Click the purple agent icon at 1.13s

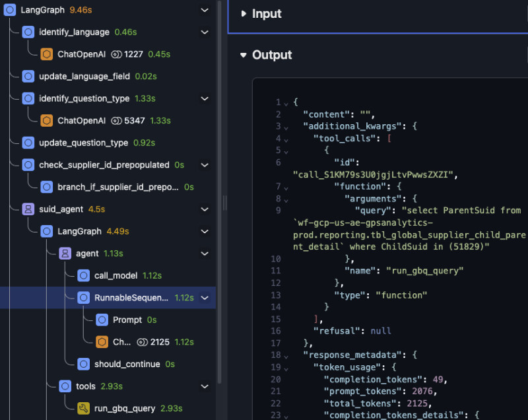65,253
